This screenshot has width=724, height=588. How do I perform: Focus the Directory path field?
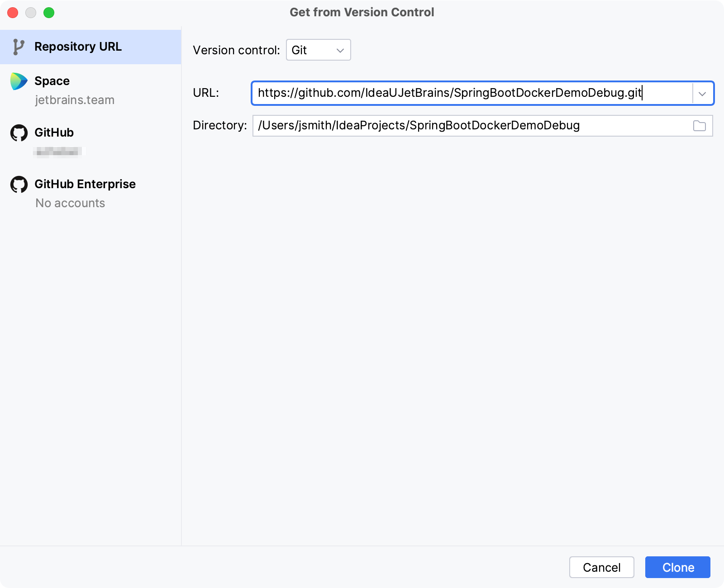click(452, 126)
